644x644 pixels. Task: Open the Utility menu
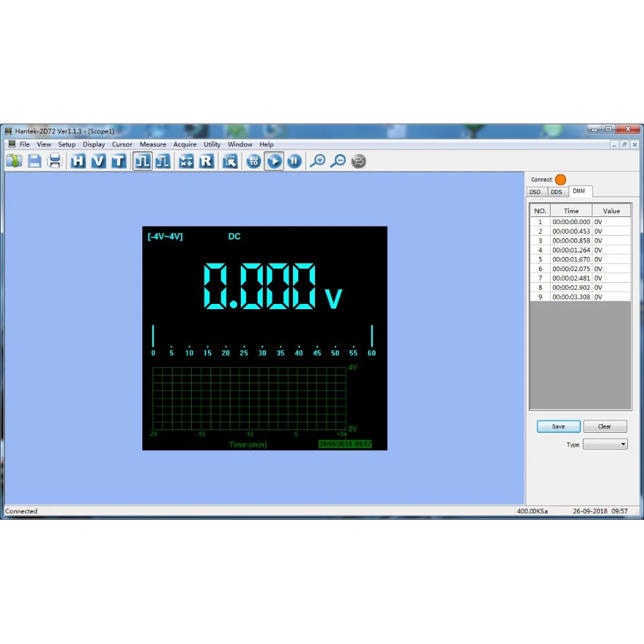click(212, 144)
